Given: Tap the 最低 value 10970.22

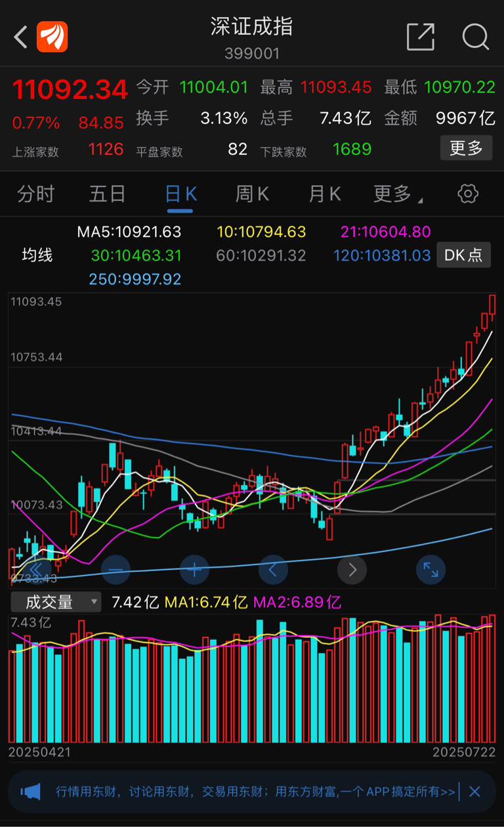Looking at the screenshot, I should (459, 87).
